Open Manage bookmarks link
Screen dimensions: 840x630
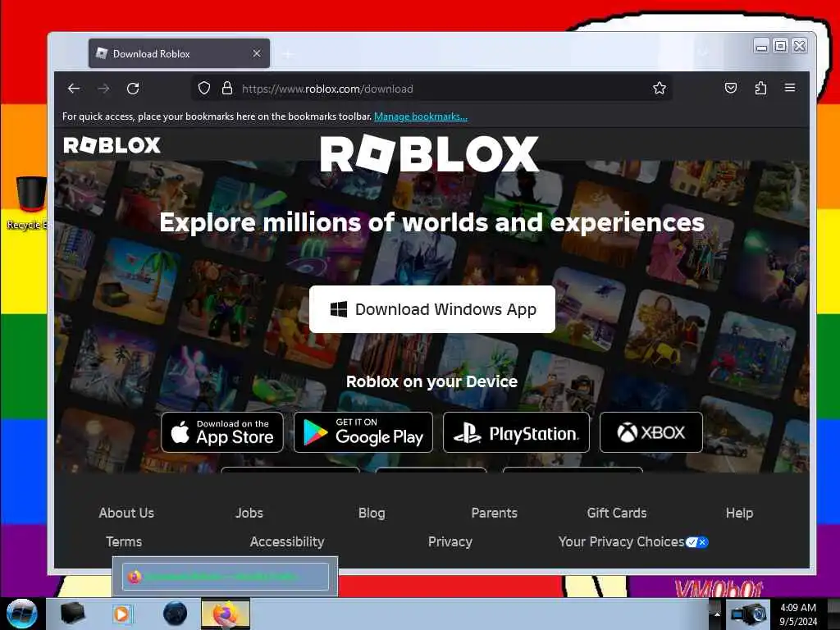point(421,116)
